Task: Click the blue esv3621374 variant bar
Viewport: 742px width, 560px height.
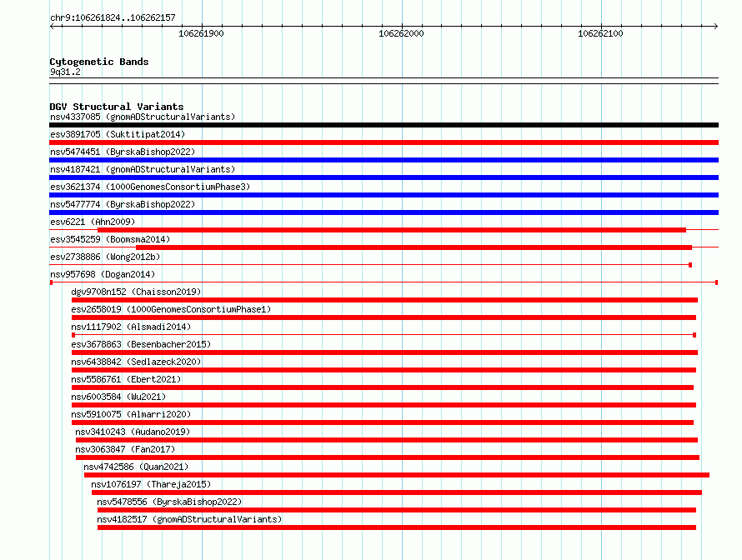Action: tap(384, 195)
